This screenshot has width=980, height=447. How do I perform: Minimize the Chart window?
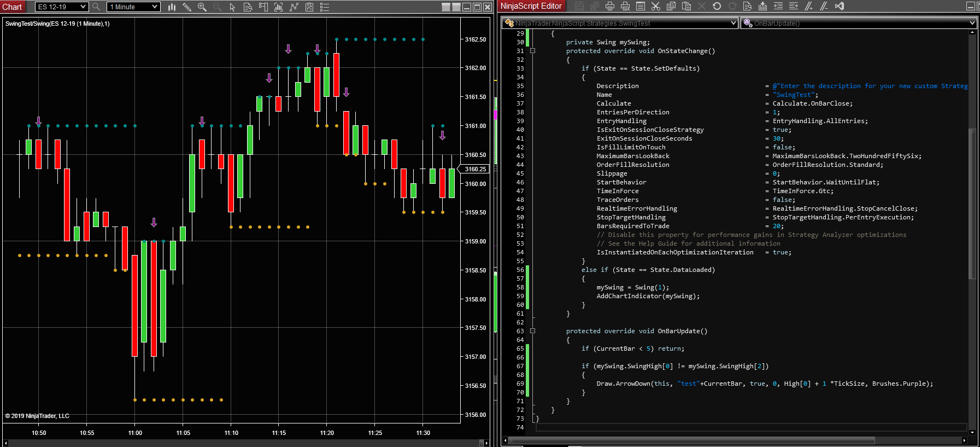[x=466, y=7]
